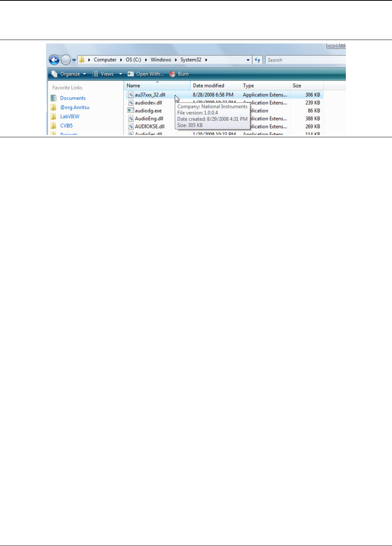Sort by the Size column header
The image size is (392, 546).
[307, 85]
